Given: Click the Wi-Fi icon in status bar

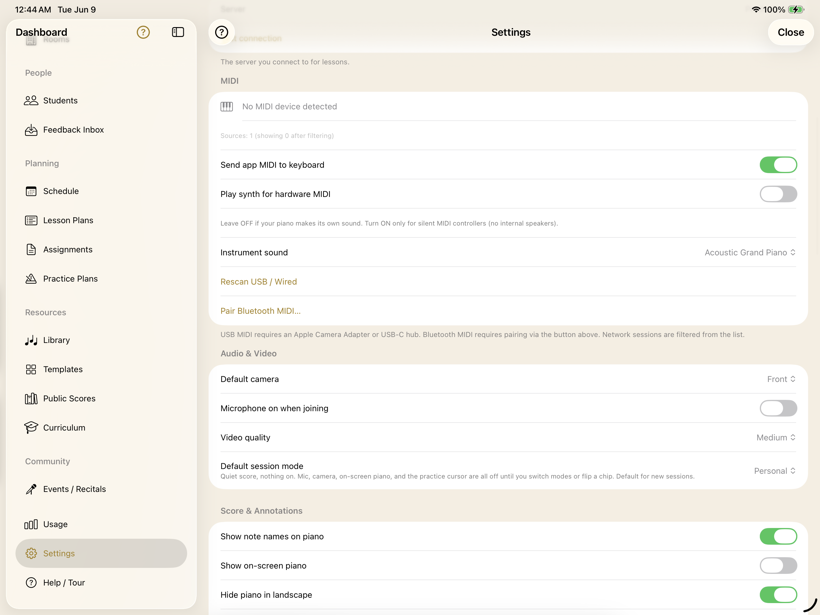Looking at the screenshot, I should click(x=756, y=9).
